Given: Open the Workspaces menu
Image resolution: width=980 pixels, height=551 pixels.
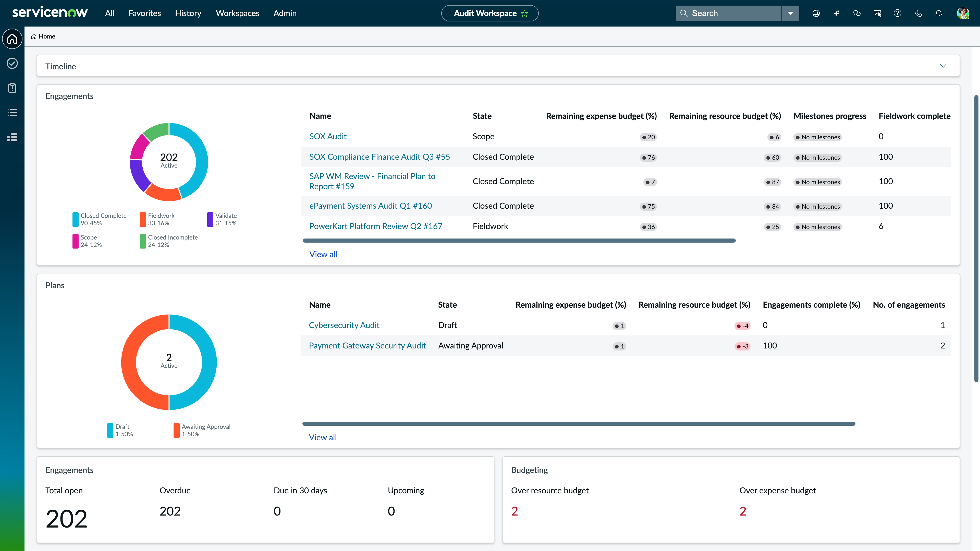Looking at the screenshot, I should (237, 13).
